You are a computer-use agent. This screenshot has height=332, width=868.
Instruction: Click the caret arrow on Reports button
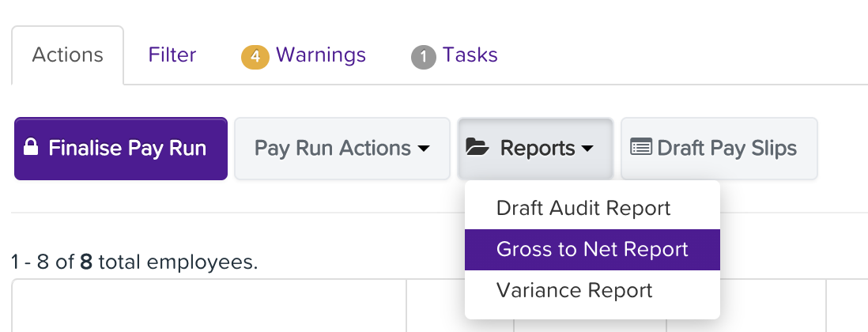coord(587,149)
